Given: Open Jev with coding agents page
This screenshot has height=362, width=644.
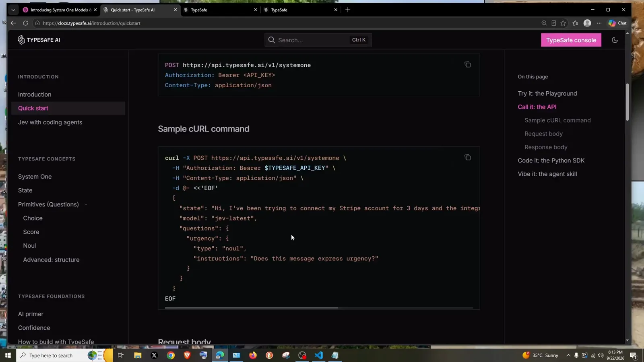Looking at the screenshot, I should 50,122.
